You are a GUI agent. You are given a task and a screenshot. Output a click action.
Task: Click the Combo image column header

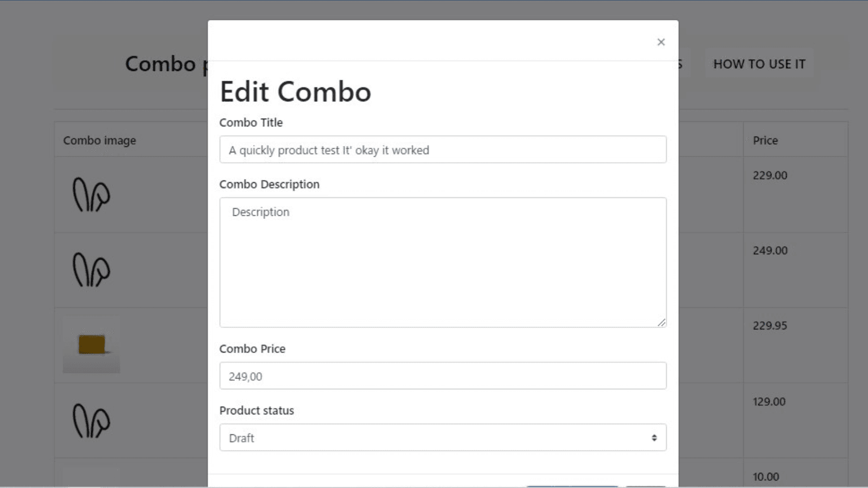99,140
